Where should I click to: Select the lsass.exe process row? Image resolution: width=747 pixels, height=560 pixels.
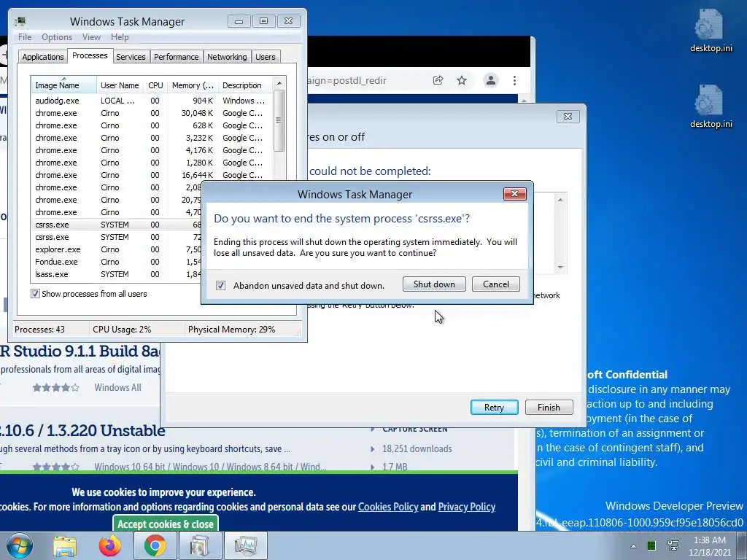pyautogui.click(x=117, y=274)
